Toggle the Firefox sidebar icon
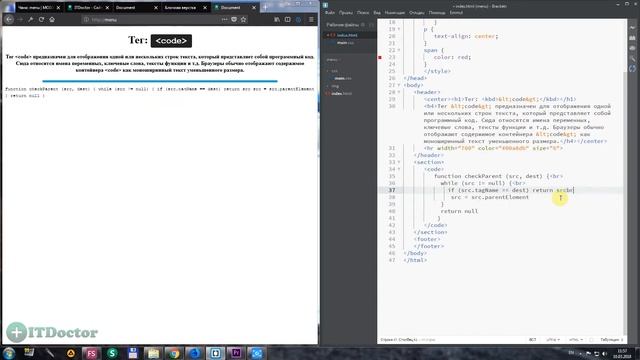 288,19
